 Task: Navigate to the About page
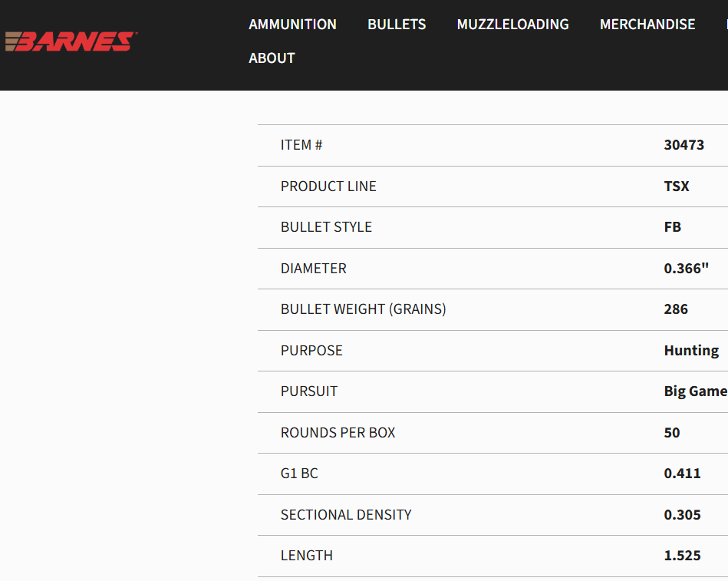pyautogui.click(x=272, y=58)
